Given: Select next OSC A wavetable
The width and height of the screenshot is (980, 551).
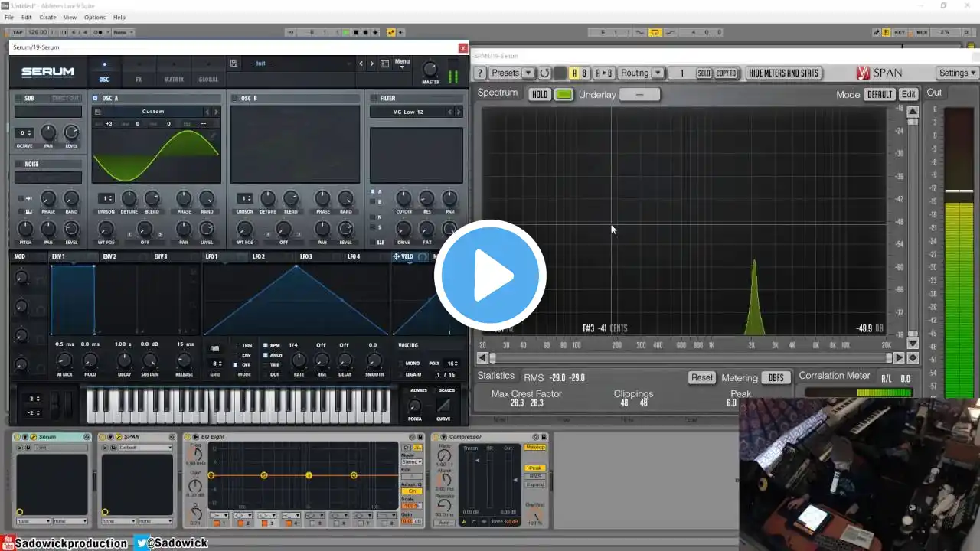Looking at the screenshot, I should click(x=216, y=112).
